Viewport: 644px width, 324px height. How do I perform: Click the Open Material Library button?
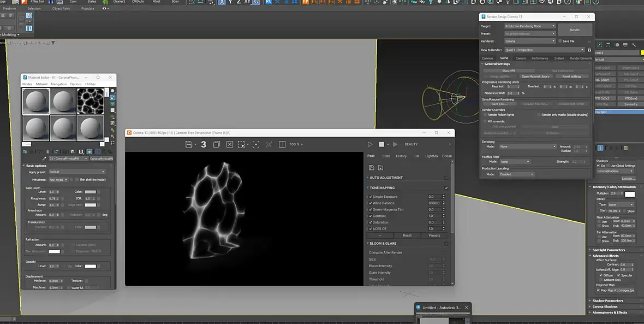535,76
